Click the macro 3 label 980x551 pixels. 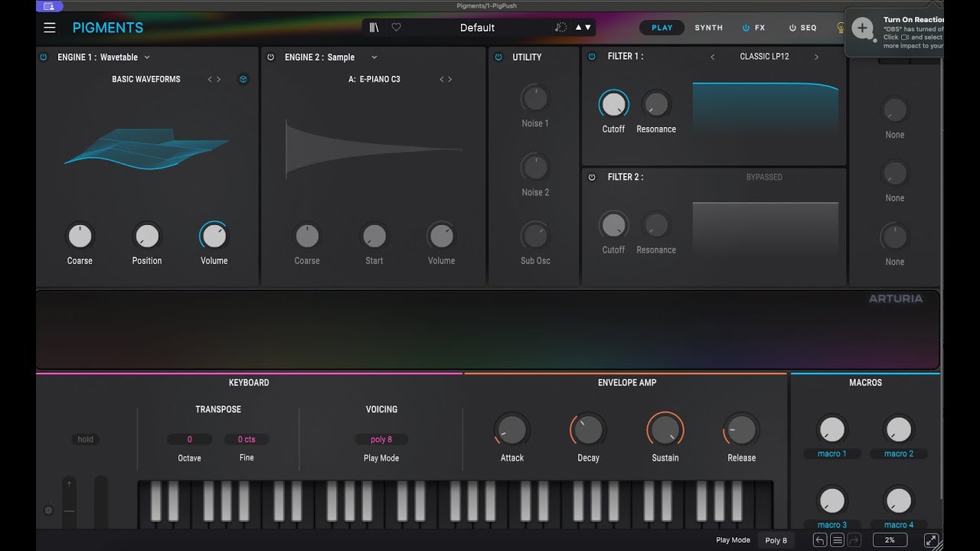tap(832, 525)
